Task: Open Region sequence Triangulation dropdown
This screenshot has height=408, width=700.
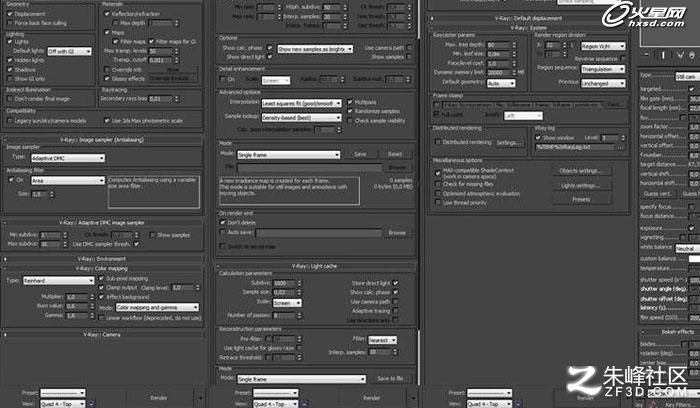Action: [603, 69]
